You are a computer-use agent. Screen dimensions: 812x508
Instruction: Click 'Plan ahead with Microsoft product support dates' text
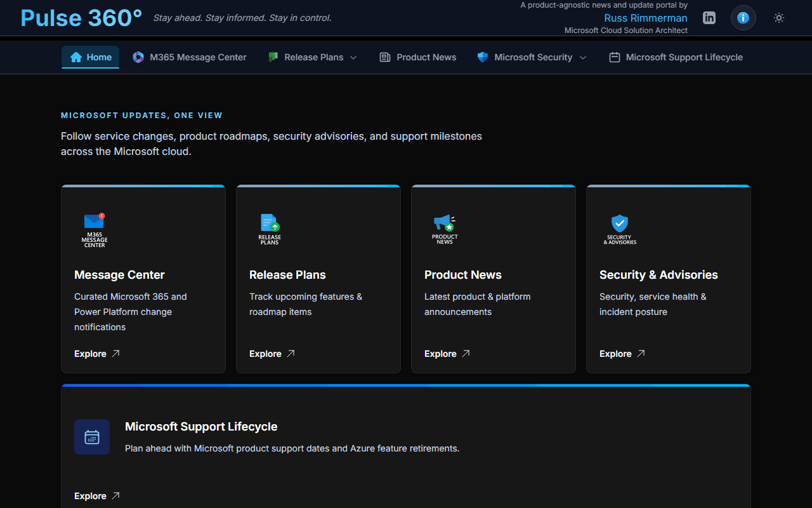pos(292,448)
